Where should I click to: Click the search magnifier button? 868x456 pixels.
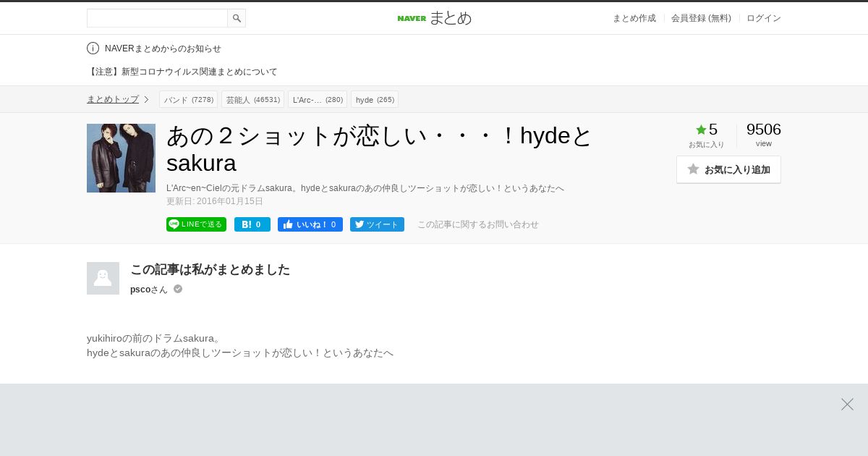[237, 18]
